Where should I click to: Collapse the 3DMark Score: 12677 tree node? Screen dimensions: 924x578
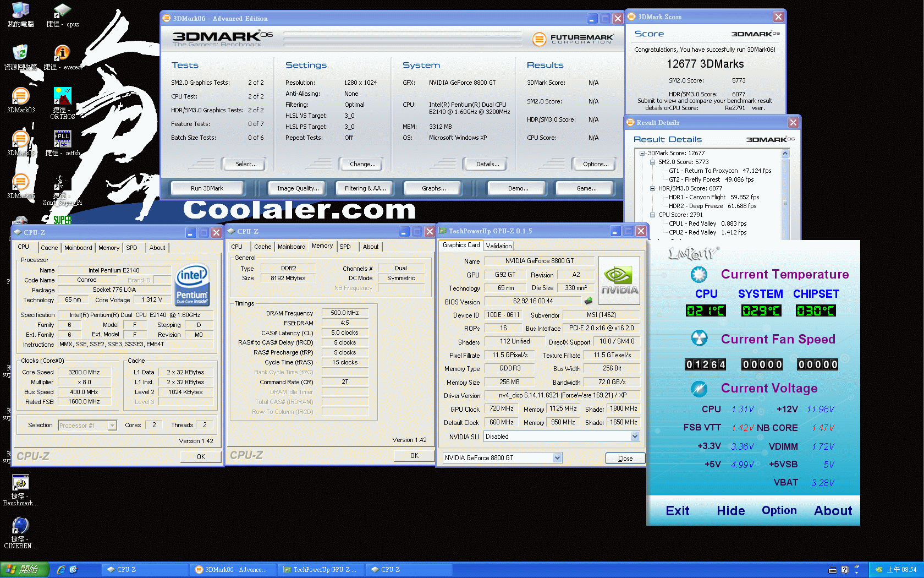click(x=642, y=154)
